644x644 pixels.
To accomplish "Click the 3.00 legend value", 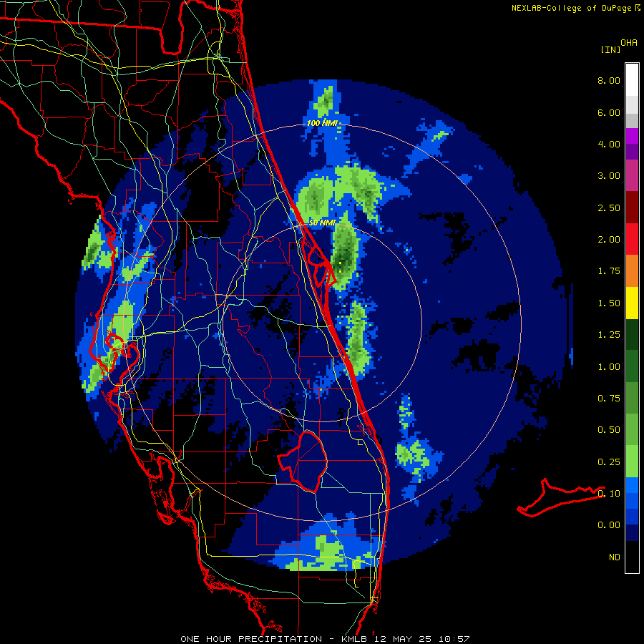I will pos(609,176).
